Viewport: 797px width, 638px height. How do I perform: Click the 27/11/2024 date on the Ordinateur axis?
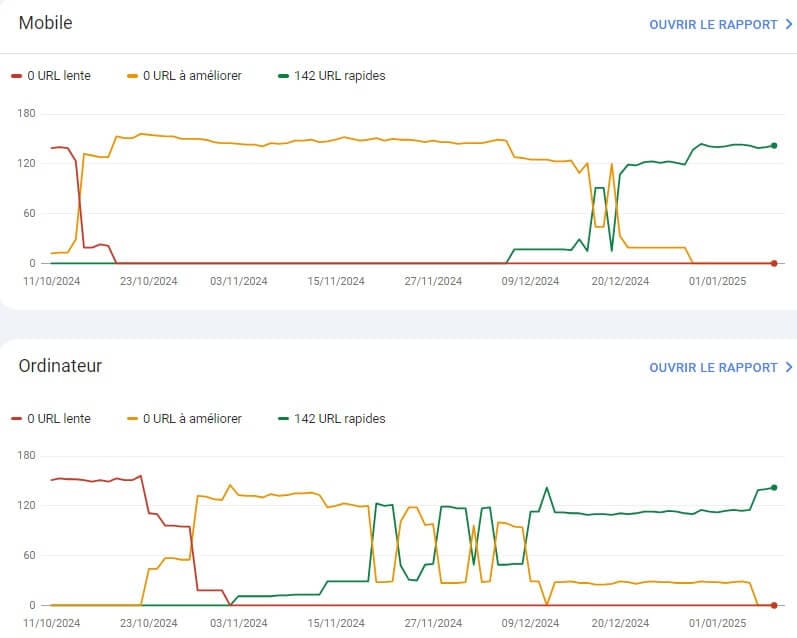click(x=433, y=623)
